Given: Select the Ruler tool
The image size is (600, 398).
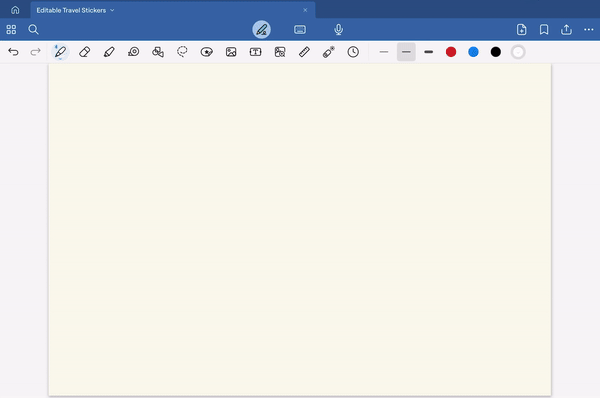Looking at the screenshot, I should coord(304,52).
